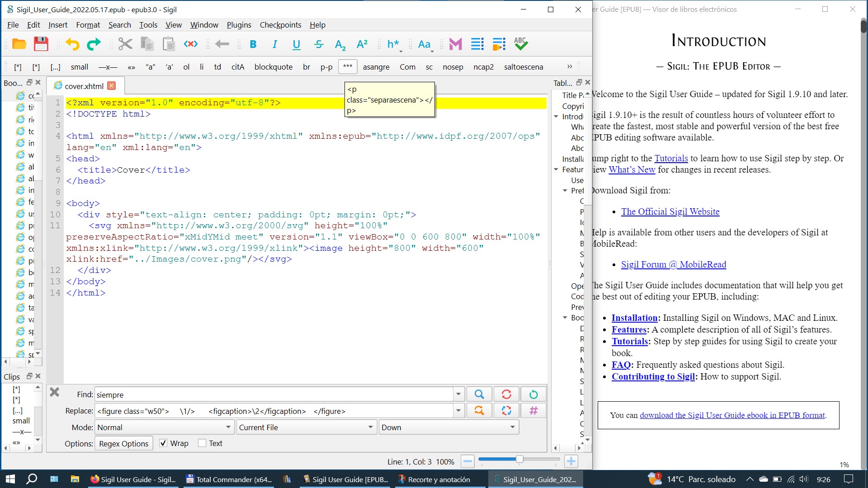Undo the last edit
868x488 pixels.
click(x=72, y=44)
